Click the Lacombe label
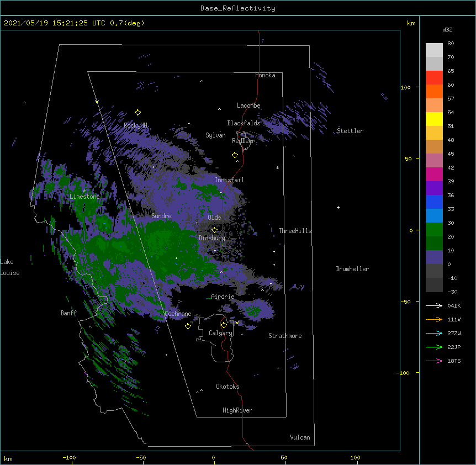The image size is (476, 465). pos(248,105)
